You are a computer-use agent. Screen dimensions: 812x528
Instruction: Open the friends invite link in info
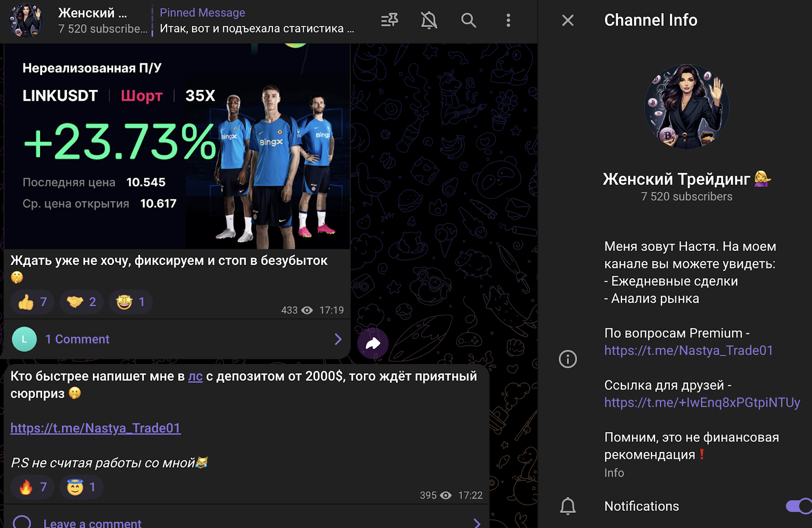(702, 403)
